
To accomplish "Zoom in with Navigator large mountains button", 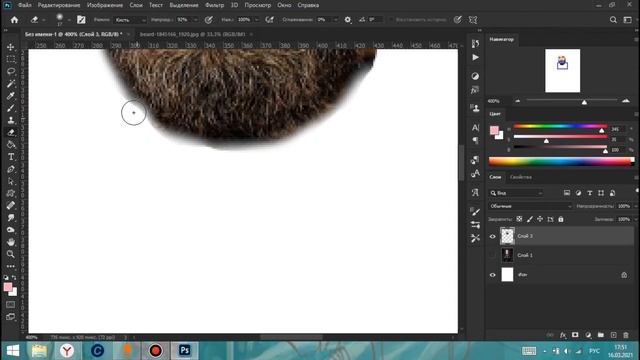I will [626, 101].
